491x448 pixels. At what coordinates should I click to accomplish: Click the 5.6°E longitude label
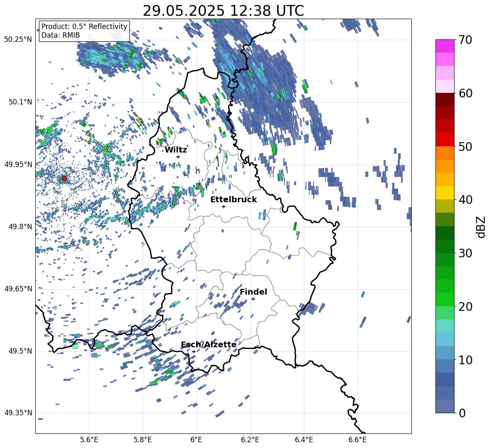[89, 440]
